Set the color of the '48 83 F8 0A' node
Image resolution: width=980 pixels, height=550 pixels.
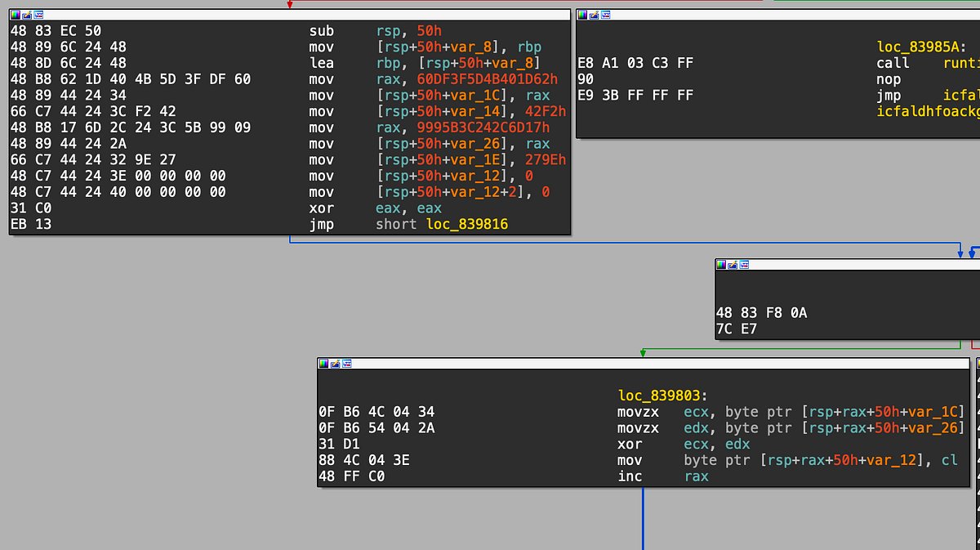pos(721,265)
